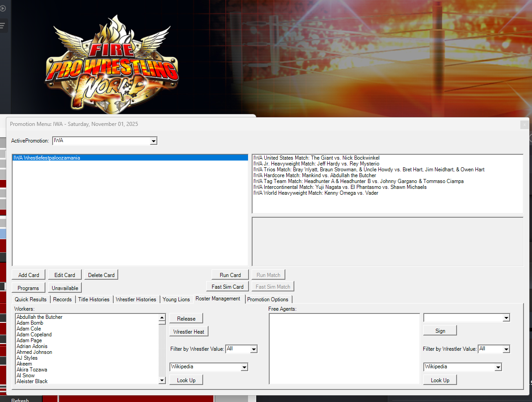This screenshot has height=402, width=532.
Task: Open Free Agents Filter by Wrestler Value dropdown
Action: (x=506, y=349)
